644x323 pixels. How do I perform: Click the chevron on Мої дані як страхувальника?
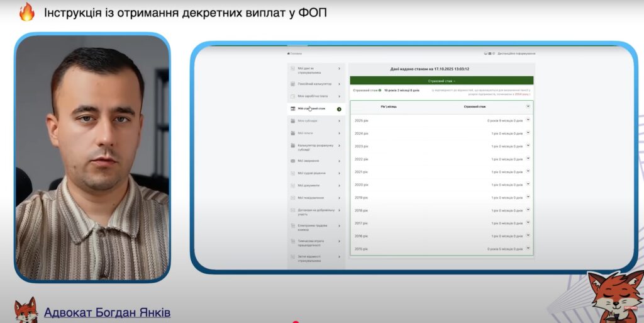(339, 69)
